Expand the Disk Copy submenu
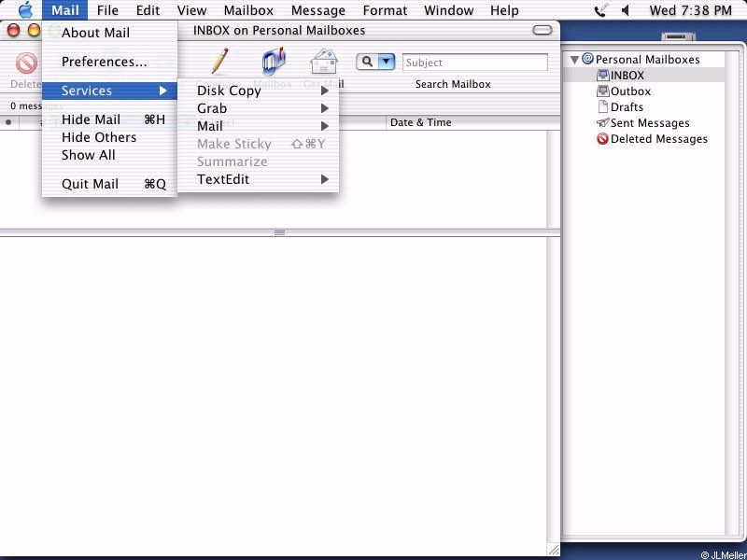Viewport: 747px width, 560px height. [x=259, y=91]
